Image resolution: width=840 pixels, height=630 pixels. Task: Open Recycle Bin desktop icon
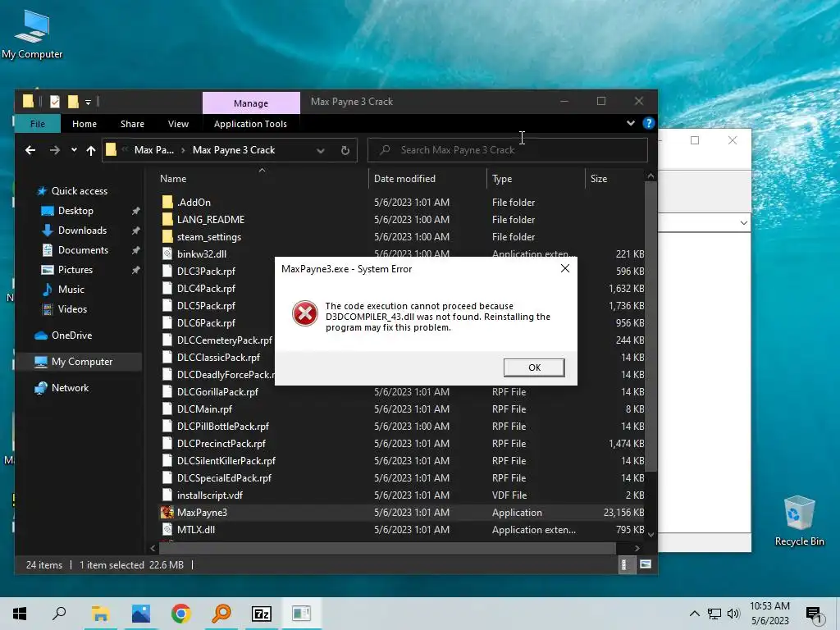(799, 521)
